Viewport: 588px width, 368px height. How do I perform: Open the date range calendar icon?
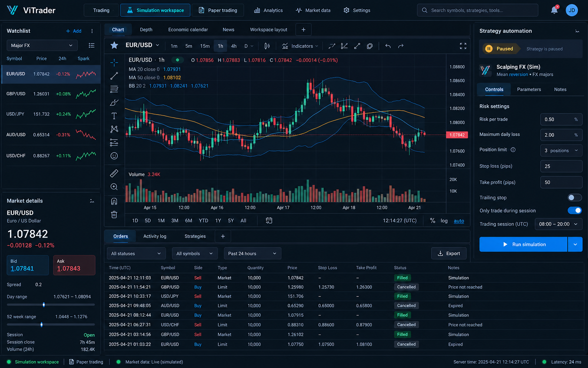269,220
